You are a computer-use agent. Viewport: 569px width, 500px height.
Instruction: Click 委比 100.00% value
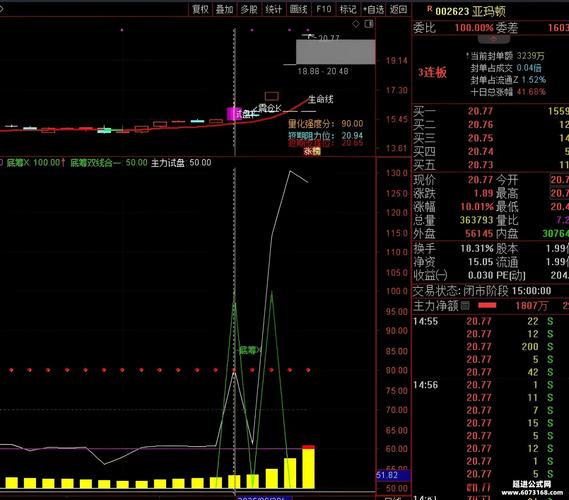point(474,28)
